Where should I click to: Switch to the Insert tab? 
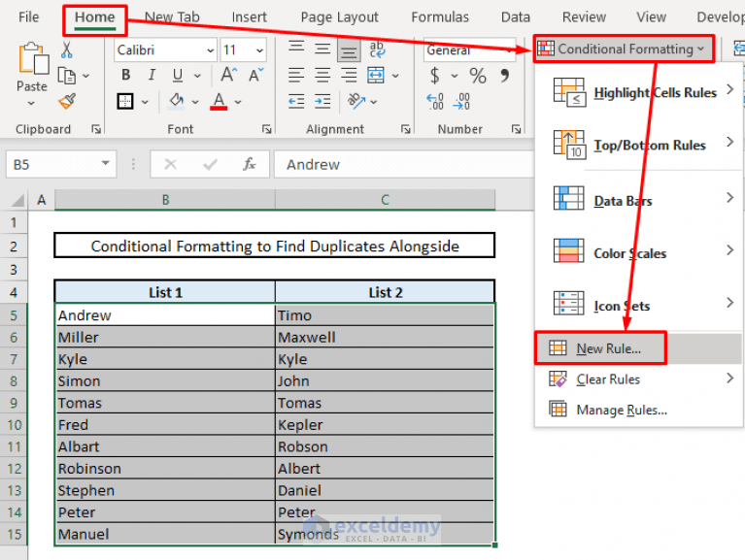point(249,17)
